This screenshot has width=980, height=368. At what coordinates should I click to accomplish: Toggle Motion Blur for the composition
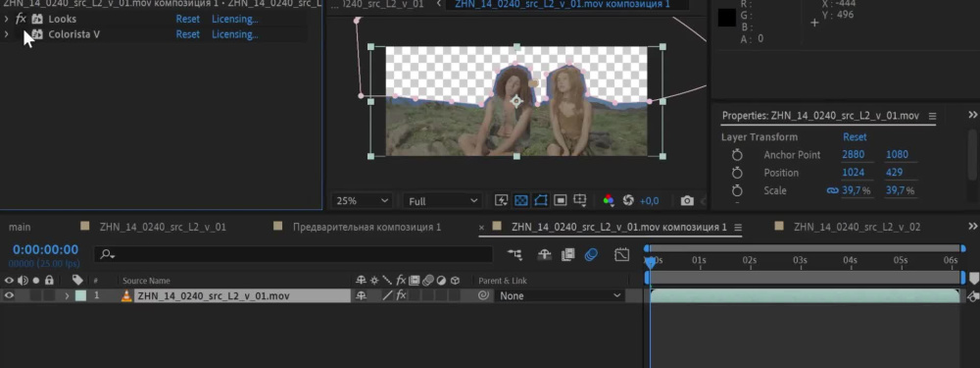coord(591,254)
